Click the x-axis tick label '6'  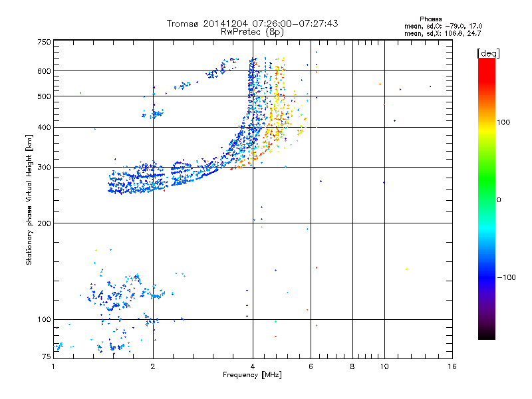pos(311,366)
